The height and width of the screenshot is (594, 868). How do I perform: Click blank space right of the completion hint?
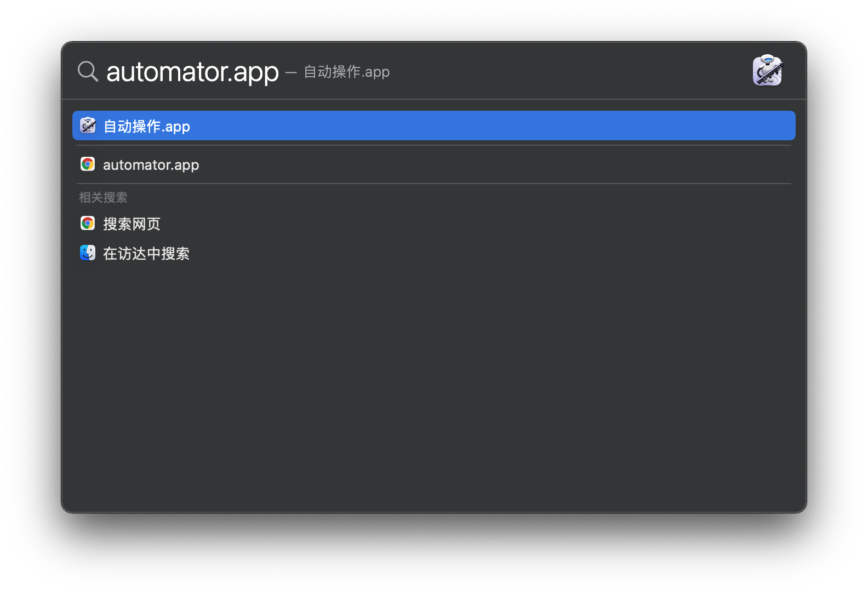pos(548,71)
